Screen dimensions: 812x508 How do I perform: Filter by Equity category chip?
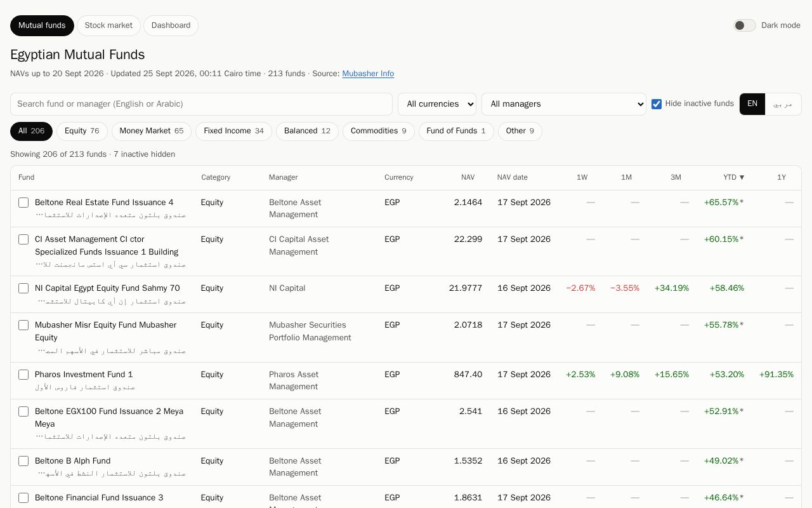(82, 131)
